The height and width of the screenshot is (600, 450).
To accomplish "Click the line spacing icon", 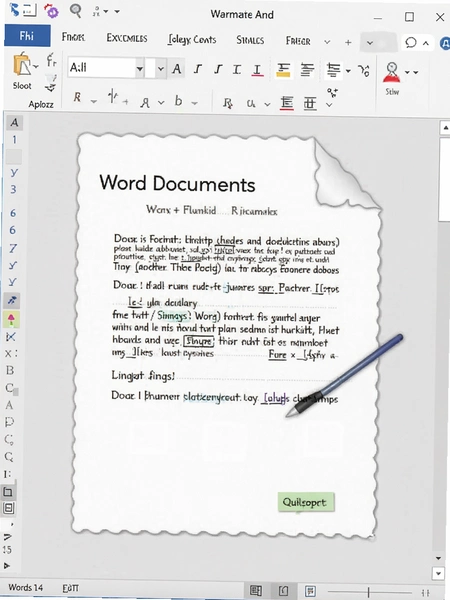I will [x=333, y=70].
